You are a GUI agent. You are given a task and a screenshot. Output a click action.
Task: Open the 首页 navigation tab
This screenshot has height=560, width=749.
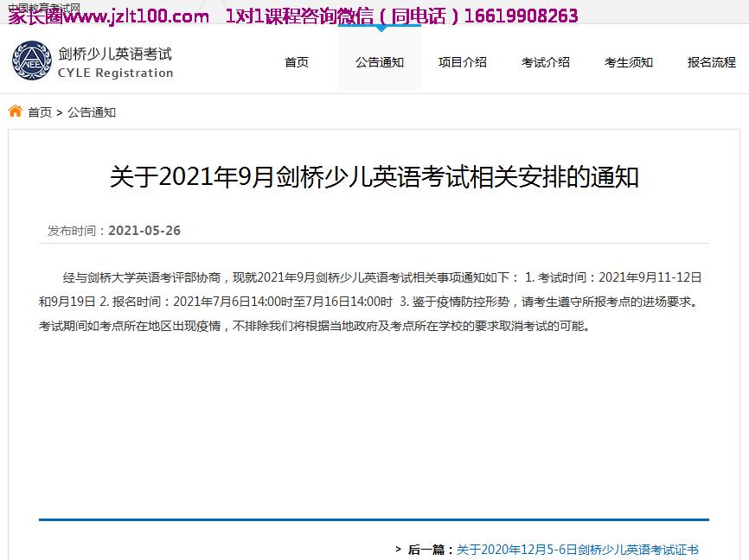pos(297,62)
